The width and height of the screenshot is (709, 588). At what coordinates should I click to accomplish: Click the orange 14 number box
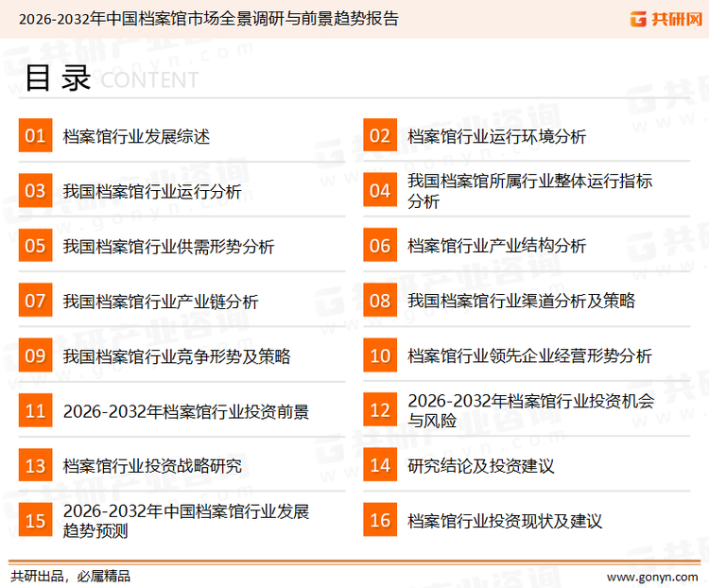tap(380, 465)
